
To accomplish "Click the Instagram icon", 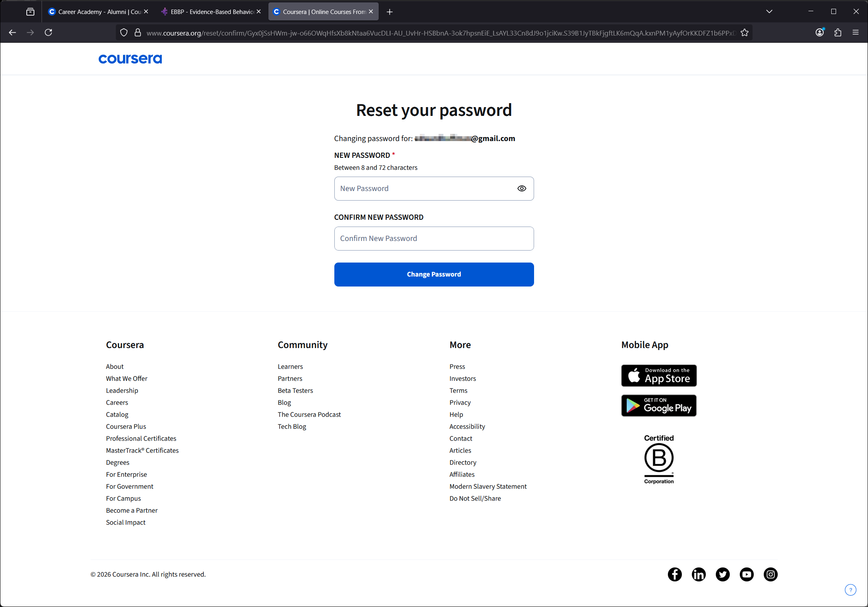I will coord(771,574).
